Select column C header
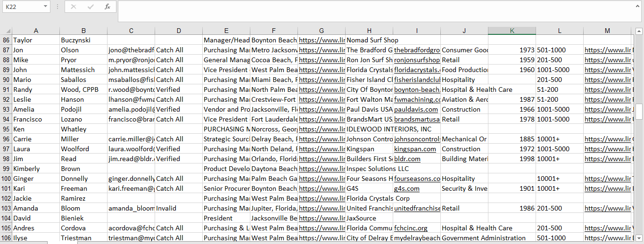 coord(131,31)
